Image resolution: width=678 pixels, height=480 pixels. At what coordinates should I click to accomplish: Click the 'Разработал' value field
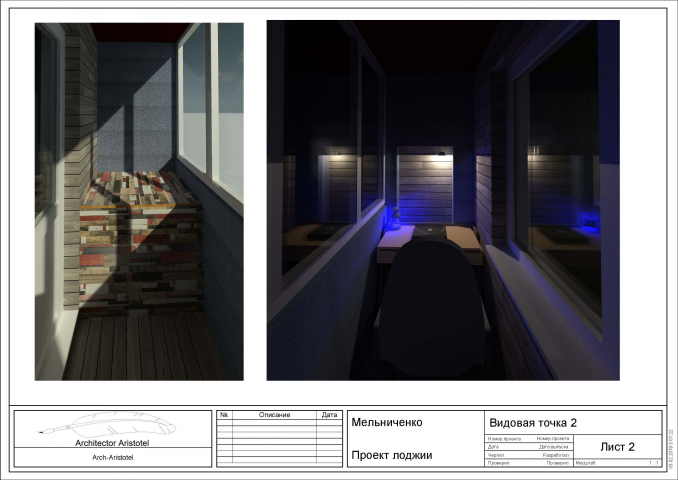point(555,455)
